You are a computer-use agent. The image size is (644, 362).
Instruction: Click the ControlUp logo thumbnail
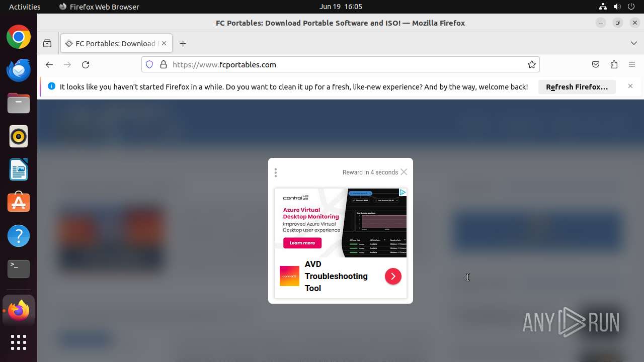pos(289,276)
